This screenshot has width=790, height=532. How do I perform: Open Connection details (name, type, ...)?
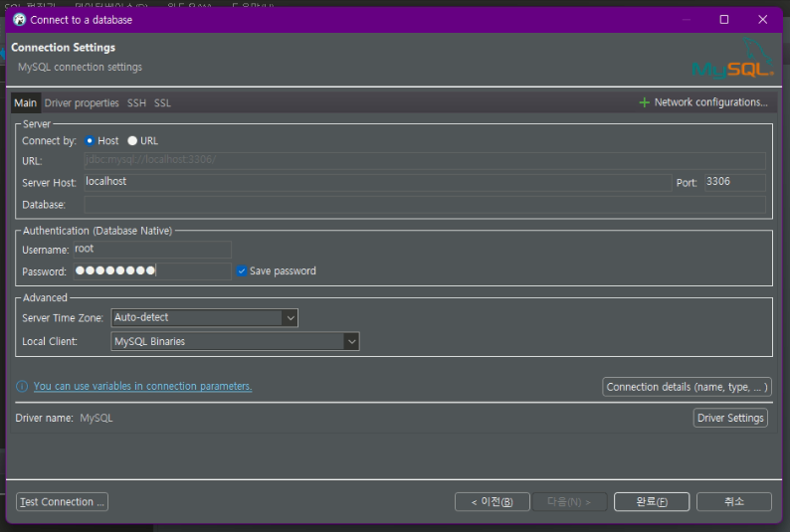click(x=687, y=387)
